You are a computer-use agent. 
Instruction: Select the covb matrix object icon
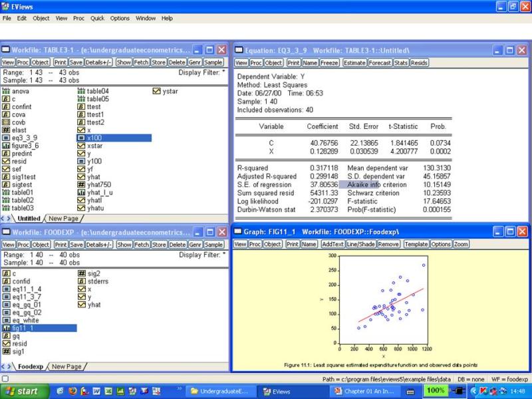(x=6, y=122)
